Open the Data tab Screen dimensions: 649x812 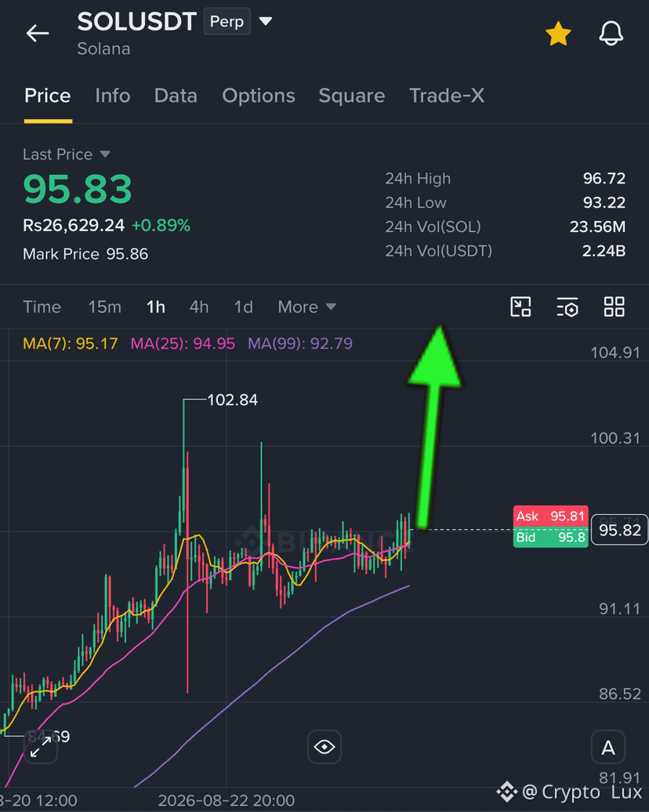pos(176,96)
